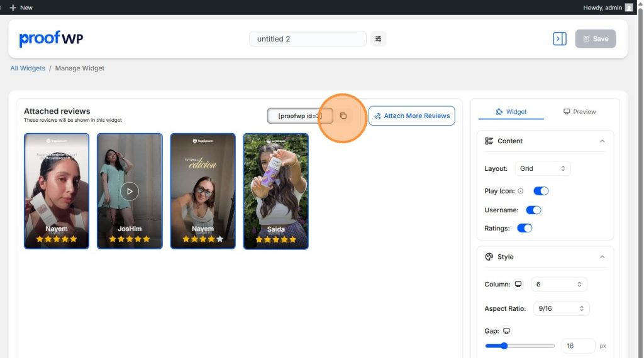Screen dimensions: 644x358
Task: Click the Manage Widget breadcrumb text
Action: click(x=80, y=68)
